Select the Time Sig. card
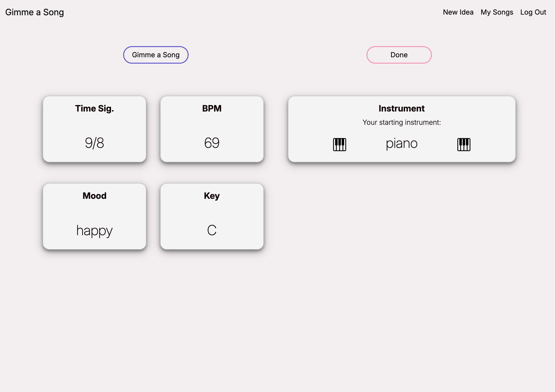This screenshot has width=555, height=392. 95,129
